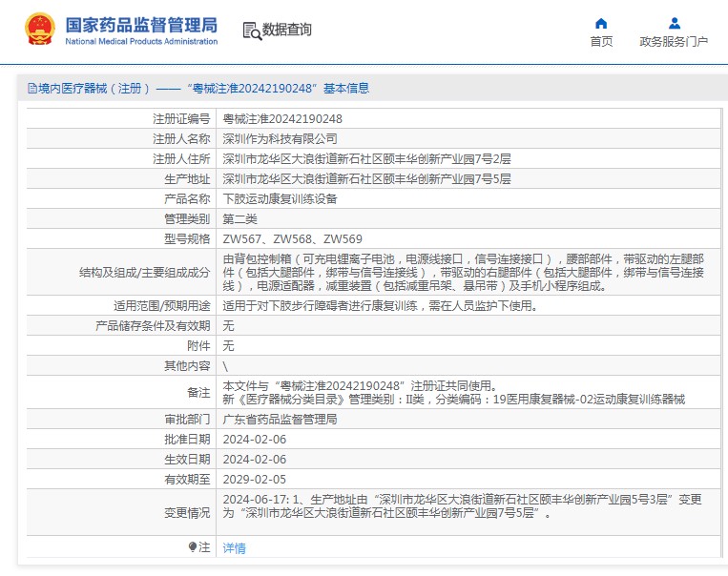This screenshot has height=576, width=728.
Task: Click approval department 广东省药品监督管理局
Action: pos(280,420)
